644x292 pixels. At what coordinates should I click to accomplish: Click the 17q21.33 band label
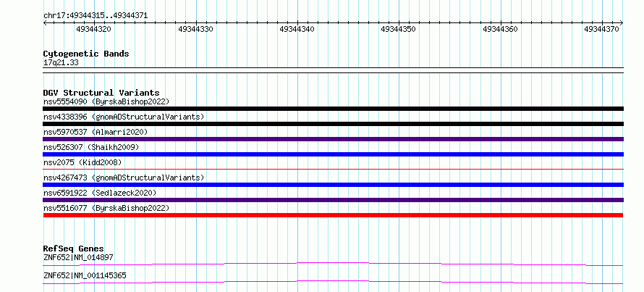click(x=61, y=63)
